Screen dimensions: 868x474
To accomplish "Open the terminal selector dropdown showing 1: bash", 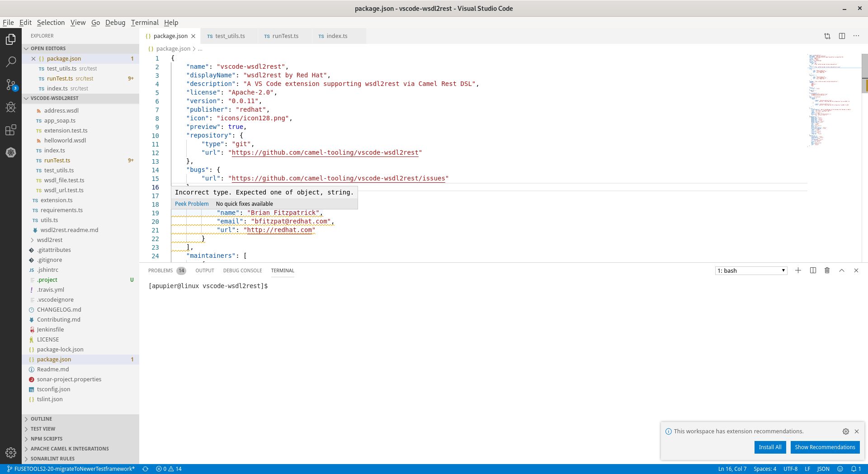I will click(750, 270).
